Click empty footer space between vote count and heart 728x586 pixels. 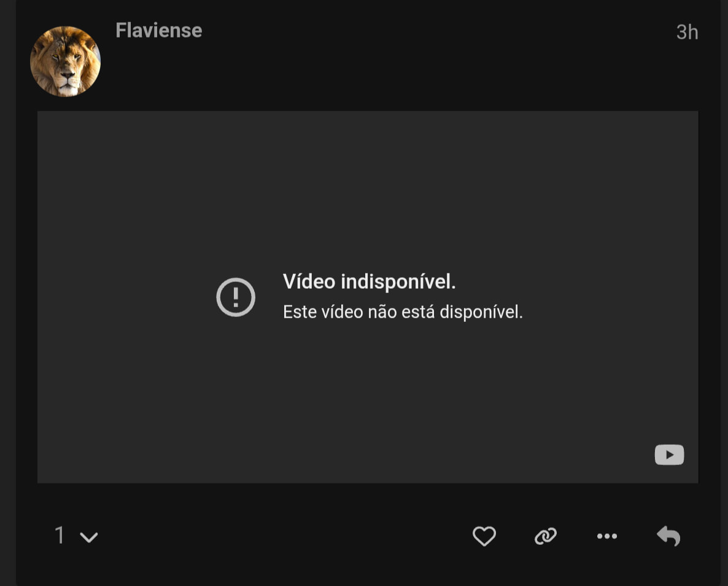pyautogui.click(x=276, y=536)
